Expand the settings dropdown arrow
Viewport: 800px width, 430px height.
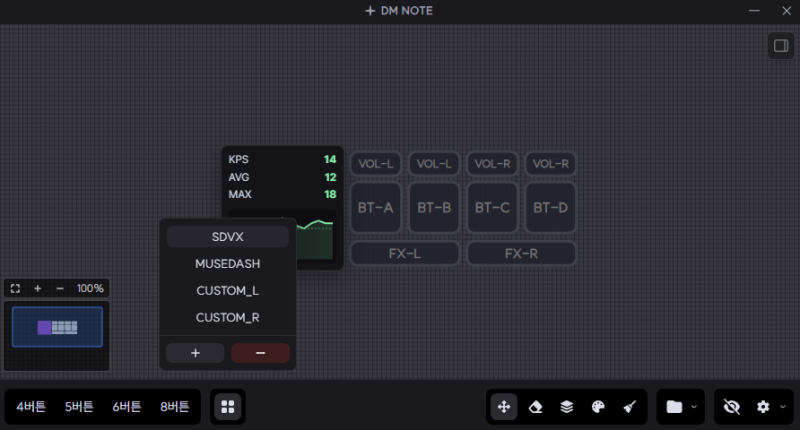tap(783, 407)
